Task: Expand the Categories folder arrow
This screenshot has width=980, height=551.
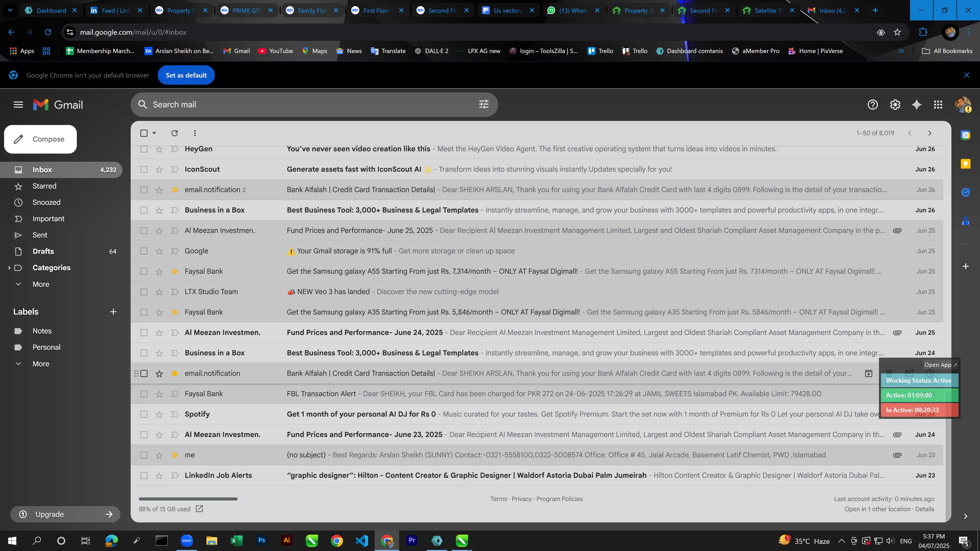Action: tap(9, 268)
